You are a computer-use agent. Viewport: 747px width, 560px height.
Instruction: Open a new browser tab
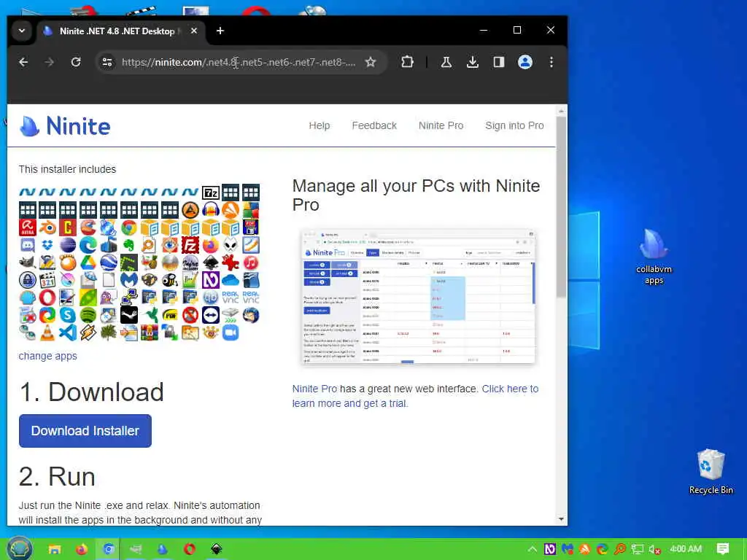[x=220, y=31]
